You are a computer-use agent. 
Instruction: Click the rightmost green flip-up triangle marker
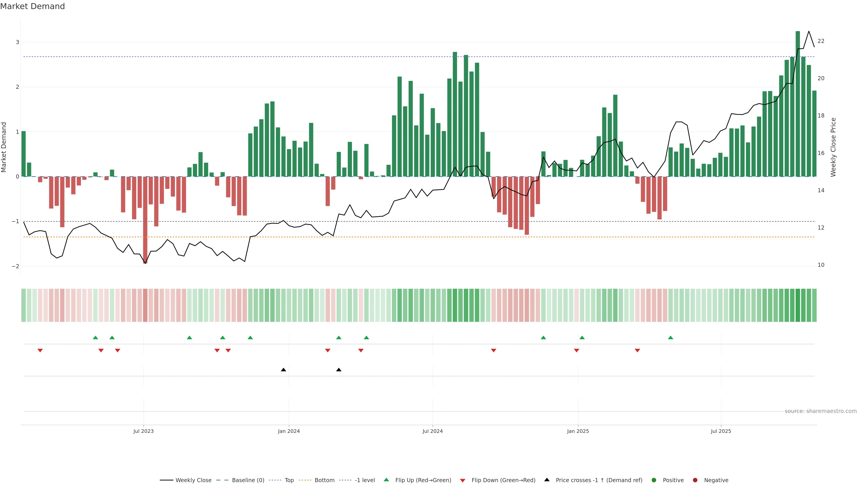tap(670, 338)
